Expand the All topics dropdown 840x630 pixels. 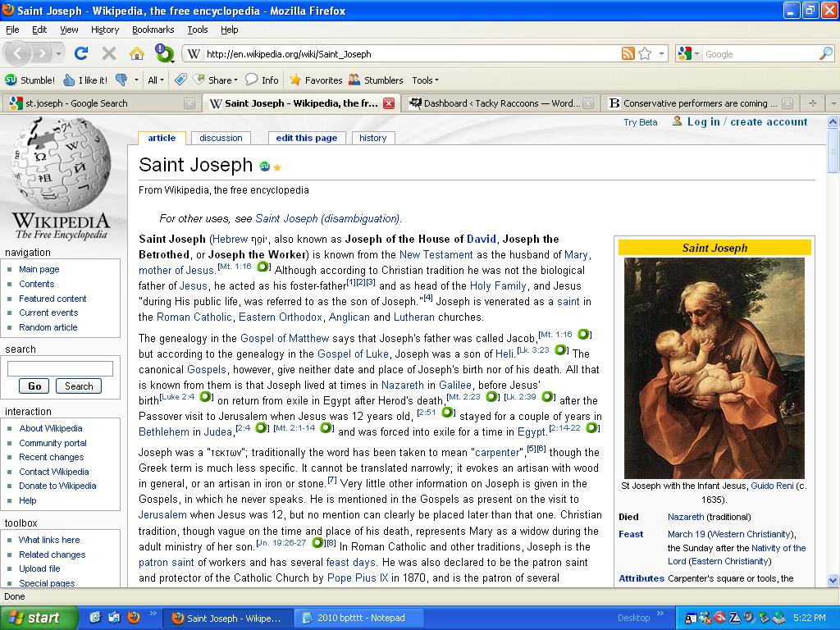coord(155,80)
